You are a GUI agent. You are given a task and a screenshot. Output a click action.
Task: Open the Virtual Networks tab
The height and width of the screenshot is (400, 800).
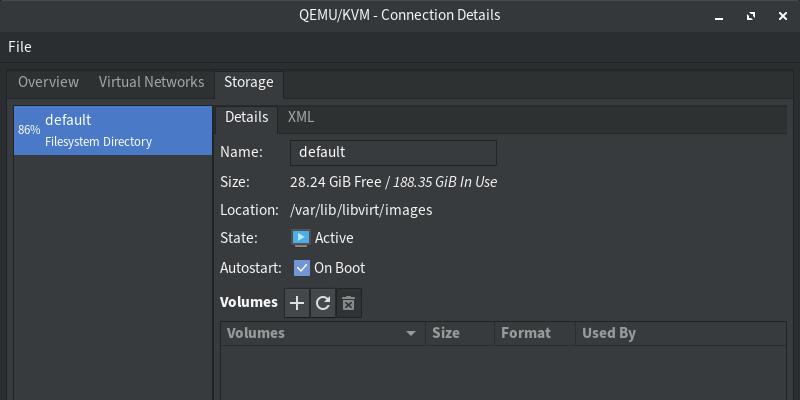click(x=151, y=82)
